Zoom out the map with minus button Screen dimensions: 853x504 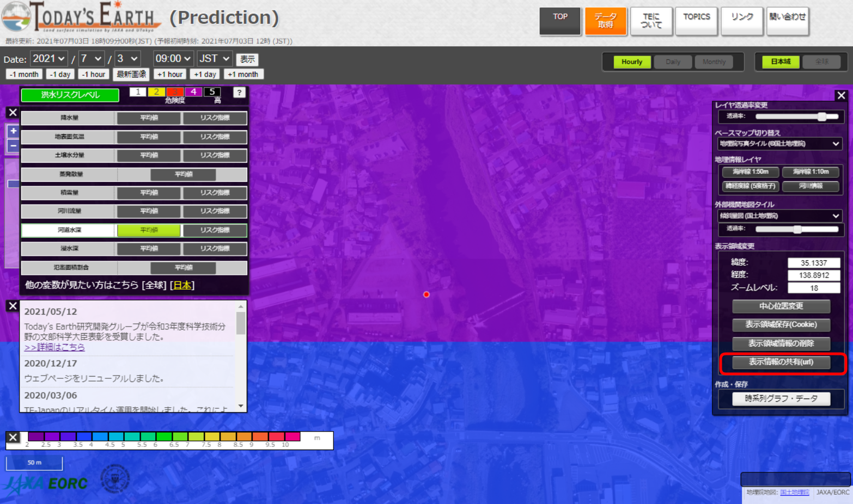click(x=13, y=145)
